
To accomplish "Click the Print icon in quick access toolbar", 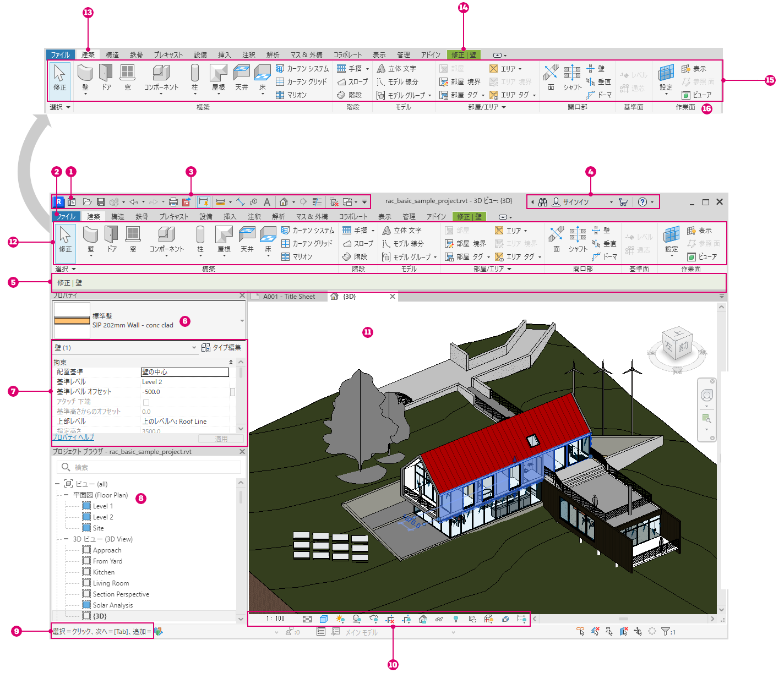I will (173, 202).
